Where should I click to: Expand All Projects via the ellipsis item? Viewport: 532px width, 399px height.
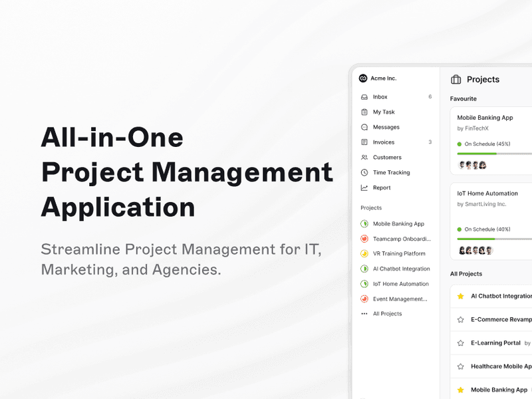point(364,314)
